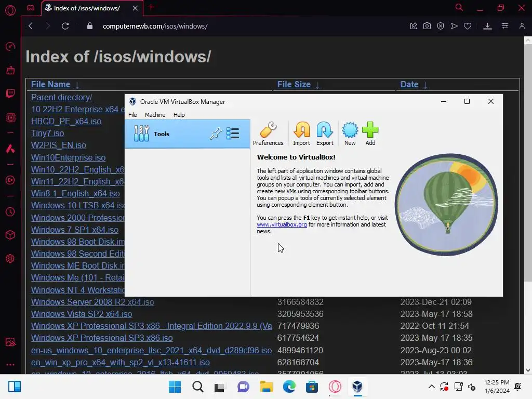The width and height of the screenshot is (532, 399).
Task: Go back in the Opera browser
Action: coord(31,26)
